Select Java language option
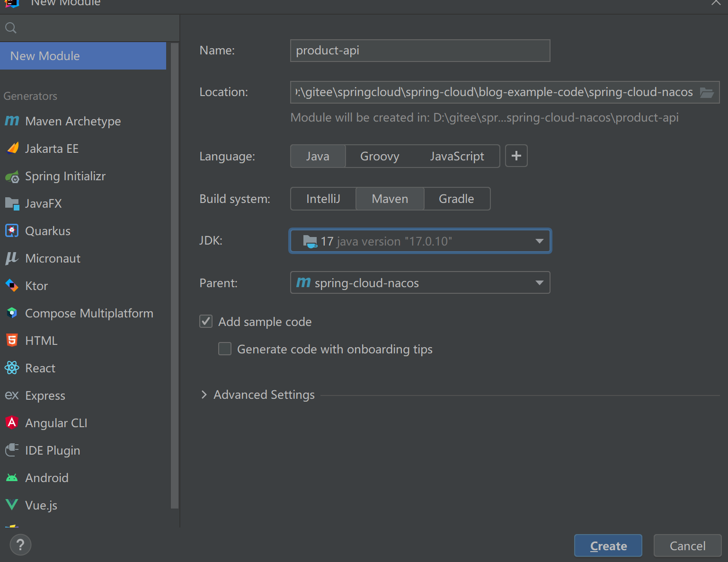The image size is (728, 562). [318, 156]
